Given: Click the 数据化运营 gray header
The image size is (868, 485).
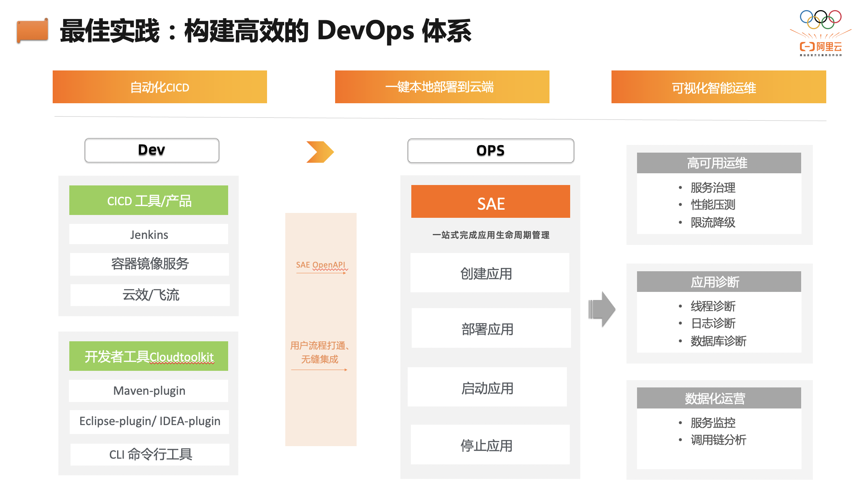Looking at the screenshot, I should click(x=718, y=398).
